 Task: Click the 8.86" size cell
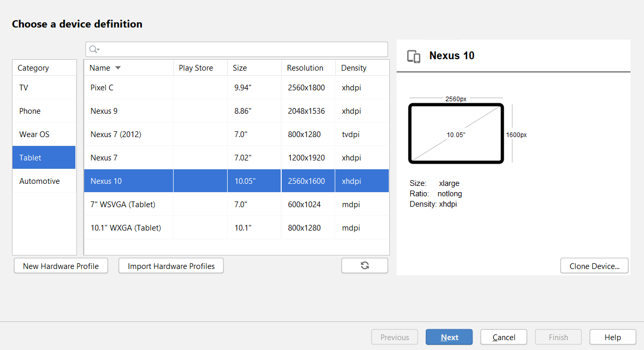click(x=254, y=111)
